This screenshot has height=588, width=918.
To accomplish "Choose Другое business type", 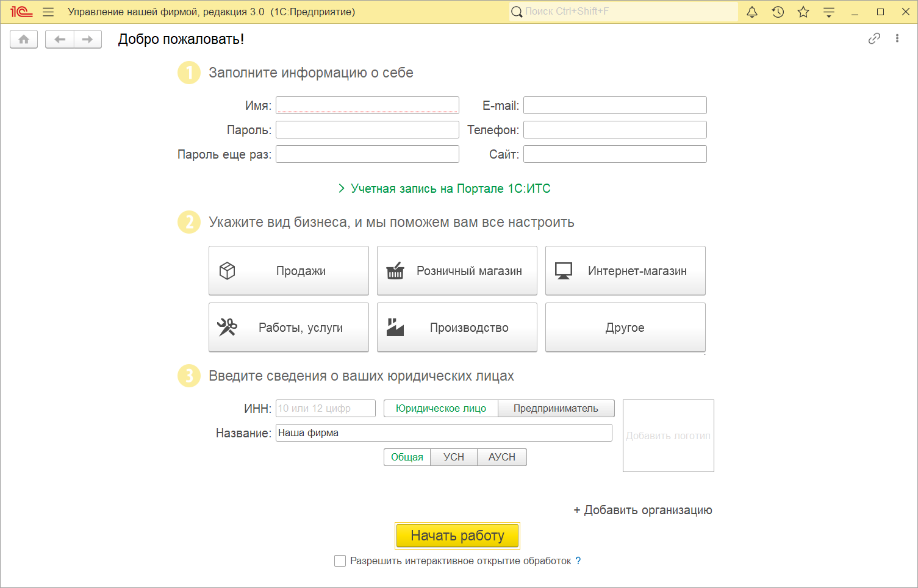I will coord(625,328).
